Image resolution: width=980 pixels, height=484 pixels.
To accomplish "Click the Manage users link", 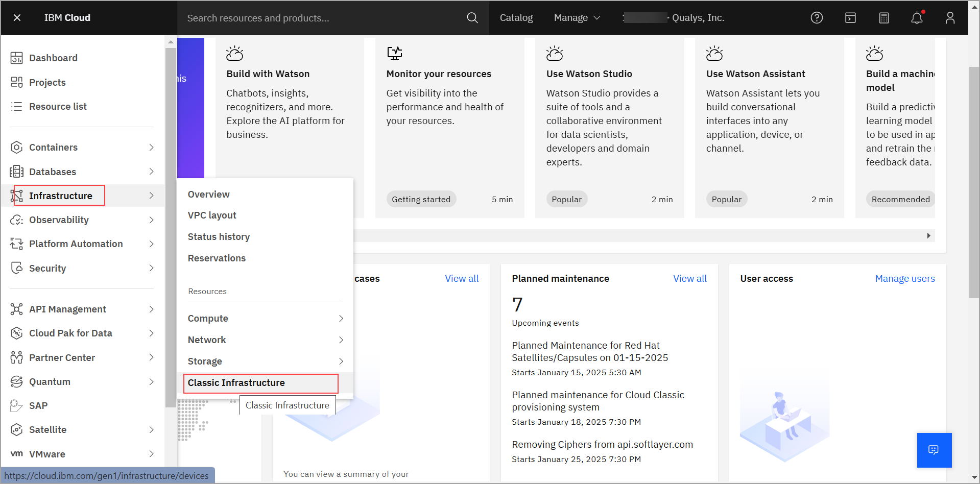I will (904, 279).
